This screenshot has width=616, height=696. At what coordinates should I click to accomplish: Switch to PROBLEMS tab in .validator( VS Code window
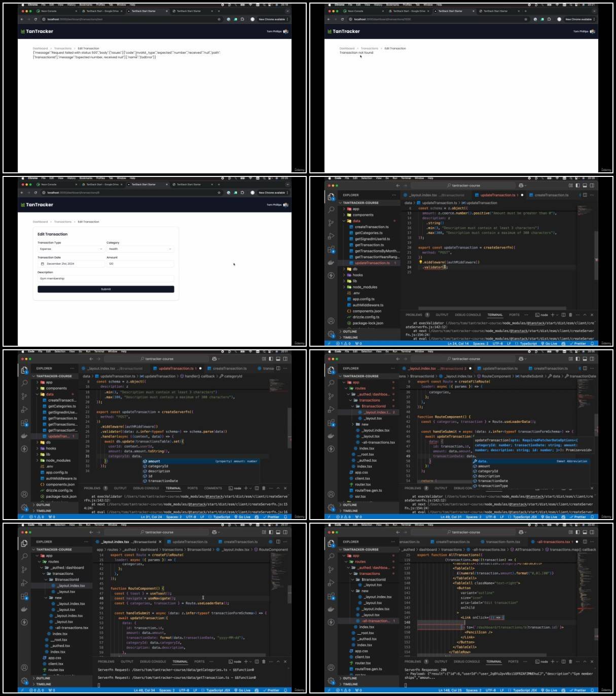tap(414, 315)
